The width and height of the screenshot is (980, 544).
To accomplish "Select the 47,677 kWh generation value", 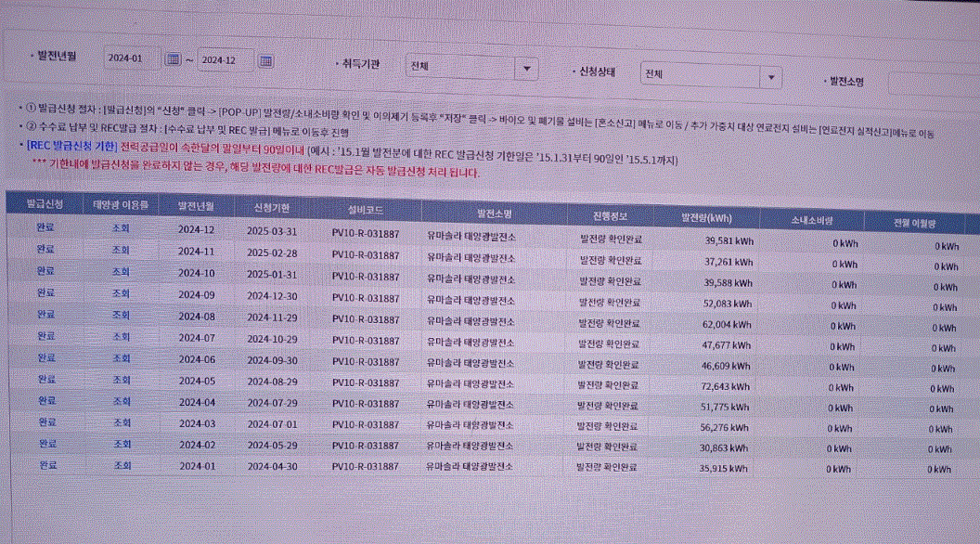I will (727, 345).
